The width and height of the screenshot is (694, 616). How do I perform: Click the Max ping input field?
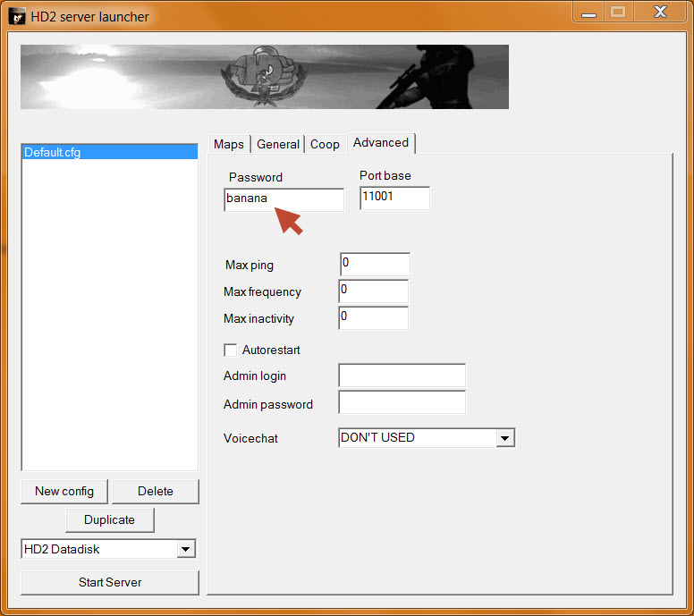pyautogui.click(x=375, y=265)
